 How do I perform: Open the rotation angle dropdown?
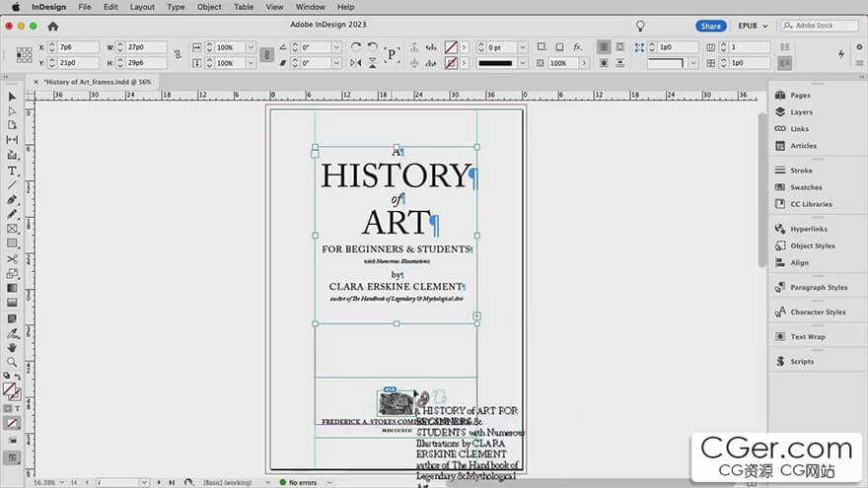pos(336,47)
